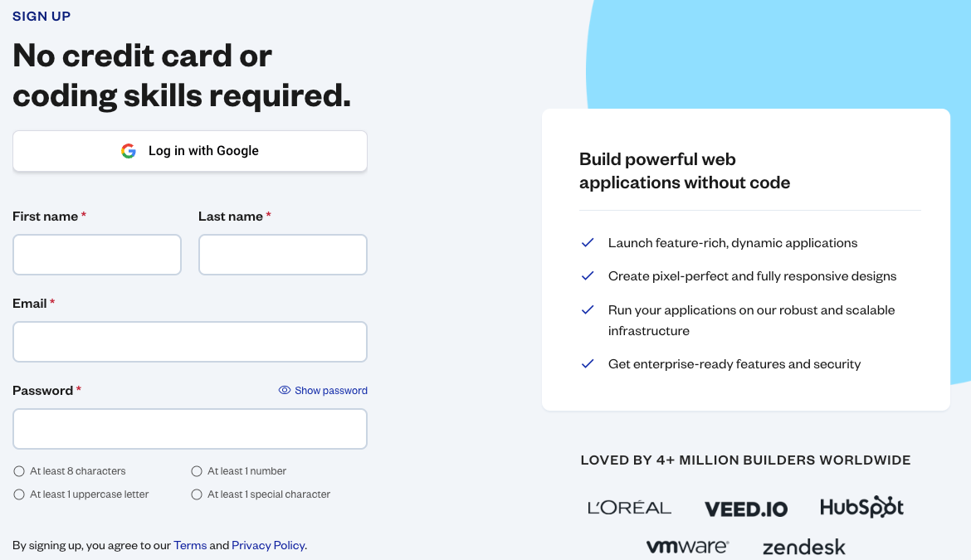
Task: Click the L'ORÉAL brand logo
Action: tap(629, 507)
